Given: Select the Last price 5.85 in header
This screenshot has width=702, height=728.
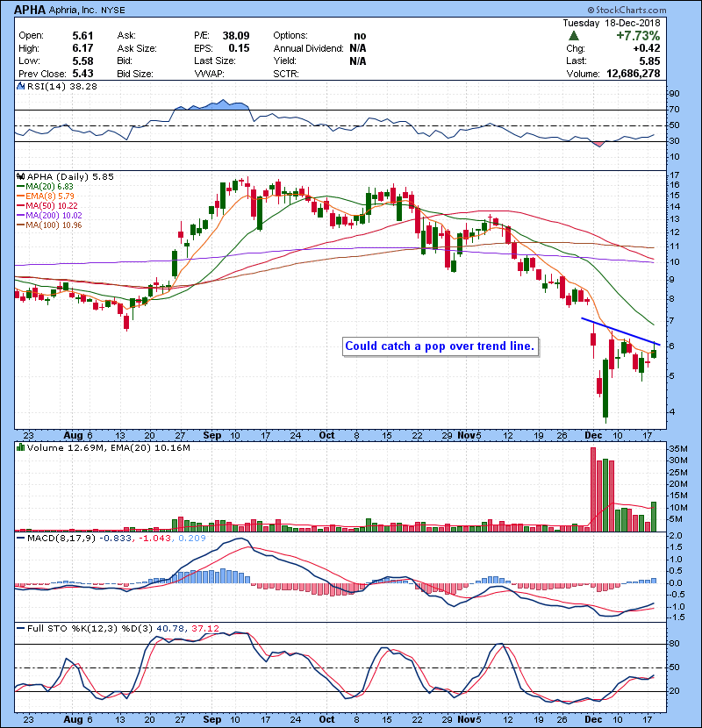Looking at the screenshot, I should 649,61.
